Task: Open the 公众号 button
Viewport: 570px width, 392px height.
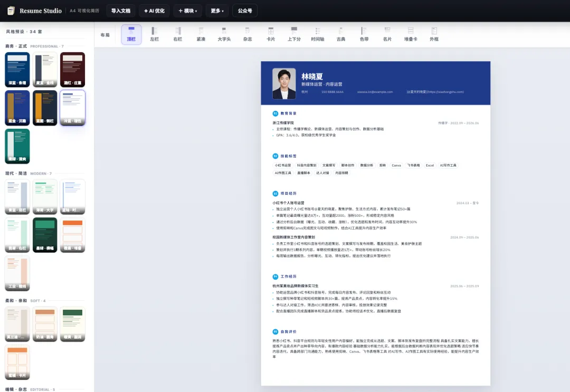Action: tap(245, 11)
